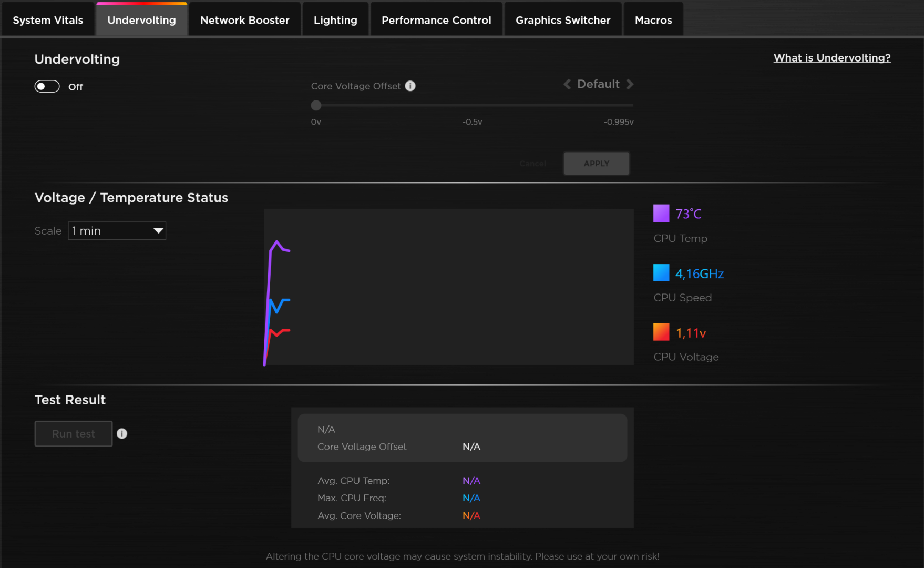Image resolution: width=924 pixels, height=568 pixels.
Task: Click the Core Voltage Offset info icon
Action: pyautogui.click(x=410, y=86)
